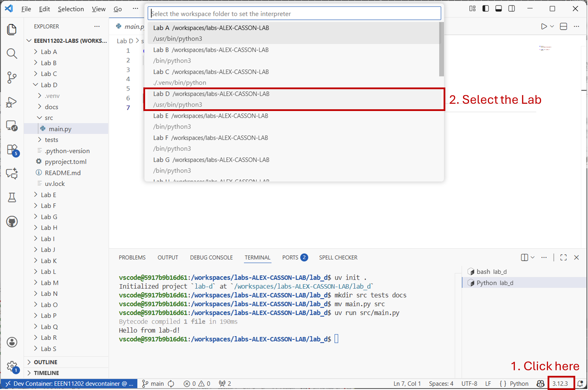Open the Extensions view
The image size is (588, 390).
point(12,150)
